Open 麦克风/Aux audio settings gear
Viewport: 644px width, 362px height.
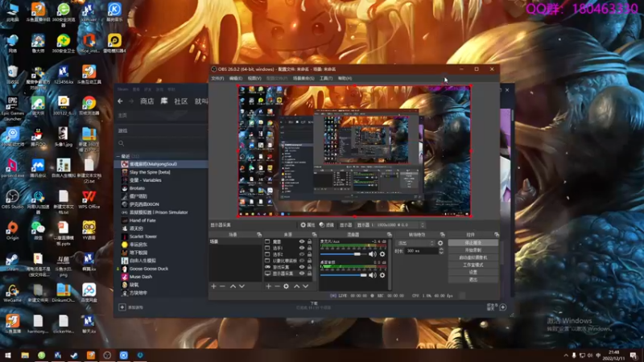[382, 254]
